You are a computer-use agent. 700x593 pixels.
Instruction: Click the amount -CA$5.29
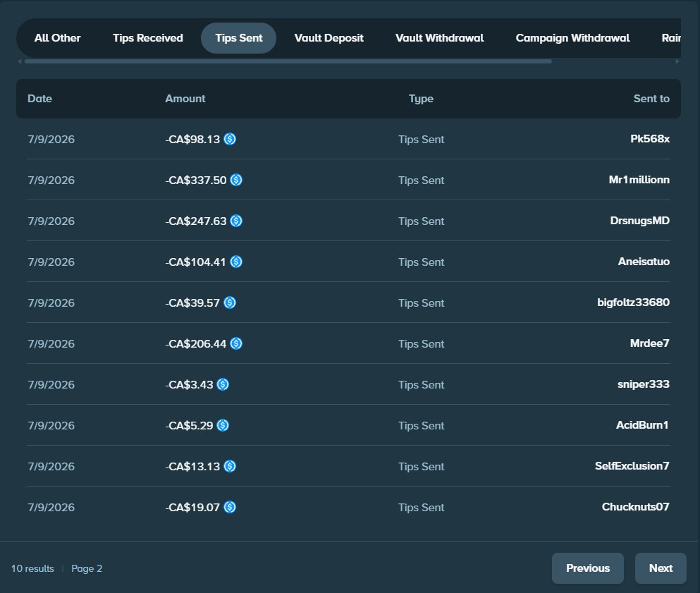pos(190,426)
